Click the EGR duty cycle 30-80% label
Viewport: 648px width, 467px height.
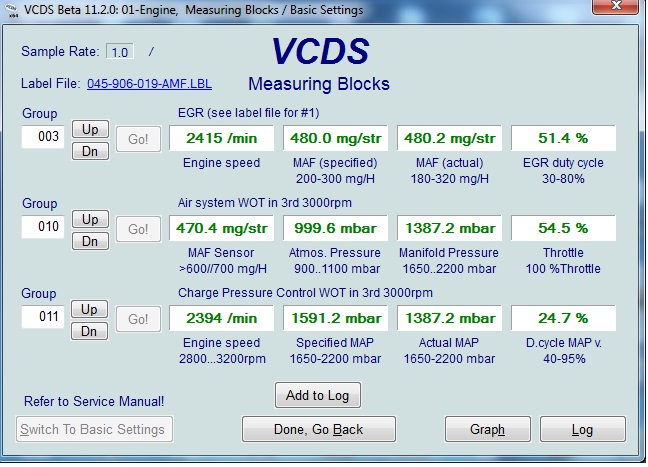coord(563,171)
